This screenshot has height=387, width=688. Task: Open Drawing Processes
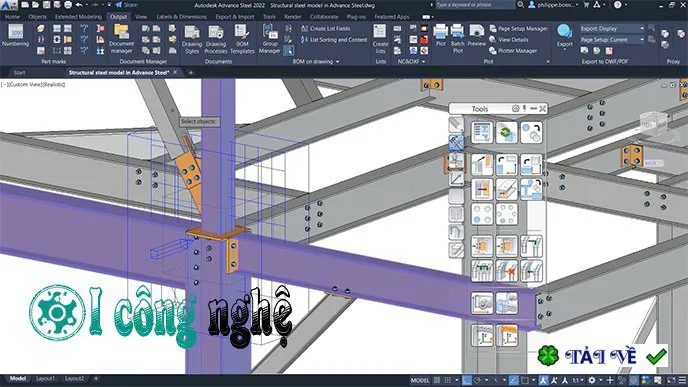click(x=216, y=39)
